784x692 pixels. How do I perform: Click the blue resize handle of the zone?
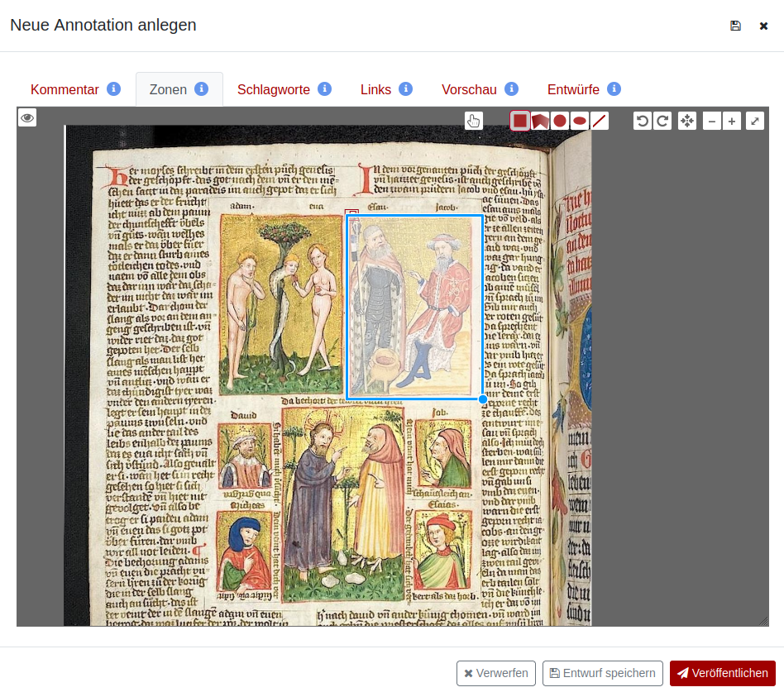(x=482, y=399)
